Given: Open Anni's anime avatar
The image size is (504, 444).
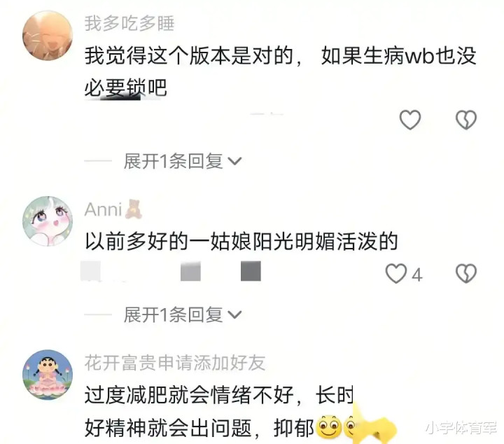Looking at the screenshot, I should tap(48, 221).
